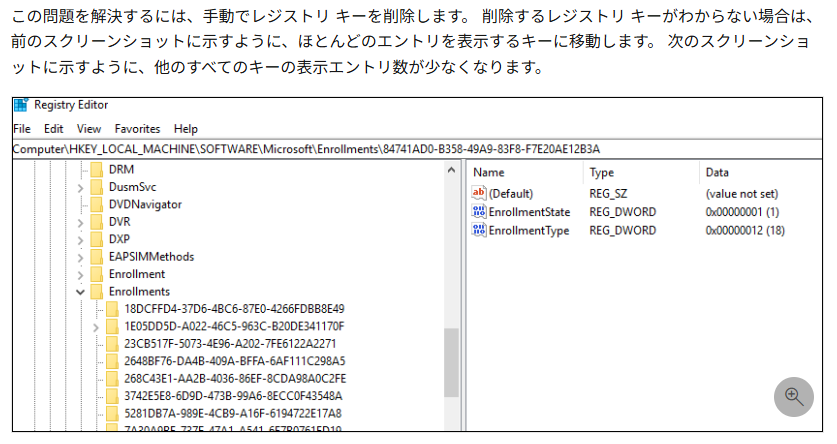Click data 0x00000001 (1)

tap(742, 212)
